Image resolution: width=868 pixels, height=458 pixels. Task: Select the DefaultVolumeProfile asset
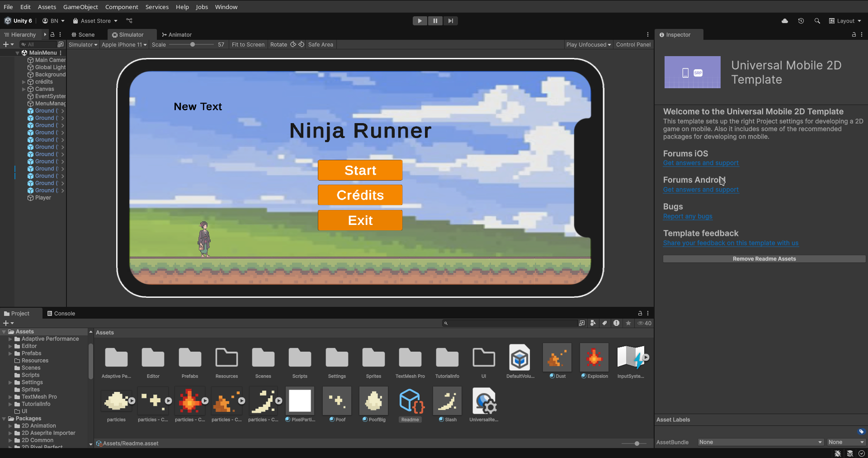click(x=519, y=358)
